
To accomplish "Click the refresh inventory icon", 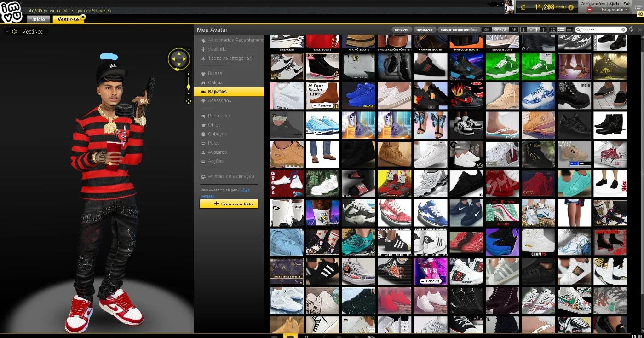I will pyautogui.click(x=631, y=29).
